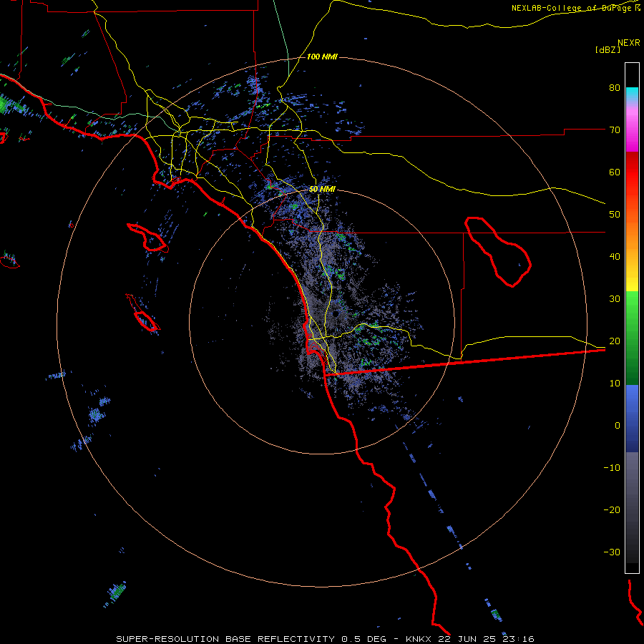Click the 50 value on the dBZ scale
This screenshot has width=644, height=644.
pos(615,215)
